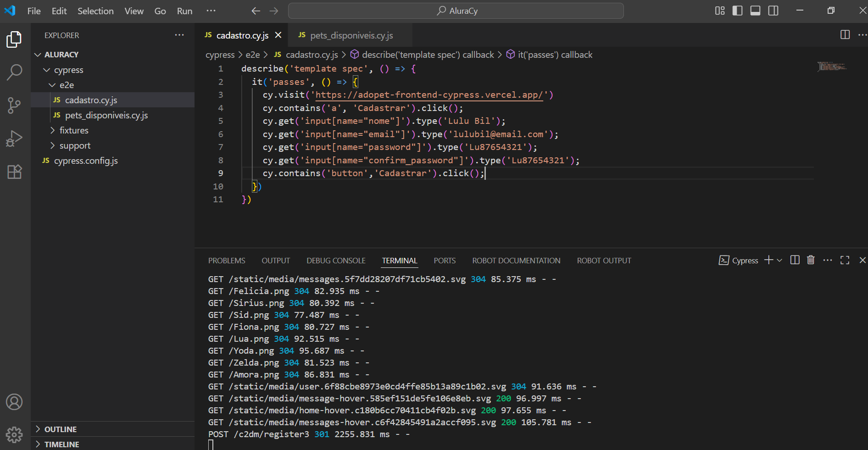Toggle the bottom panel visibility
Viewport: 868px width, 450px height.
755,11
